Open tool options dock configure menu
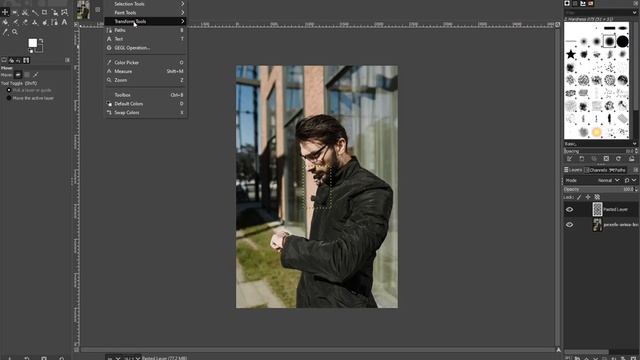The width and height of the screenshot is (640, 360). click(67, 60)
